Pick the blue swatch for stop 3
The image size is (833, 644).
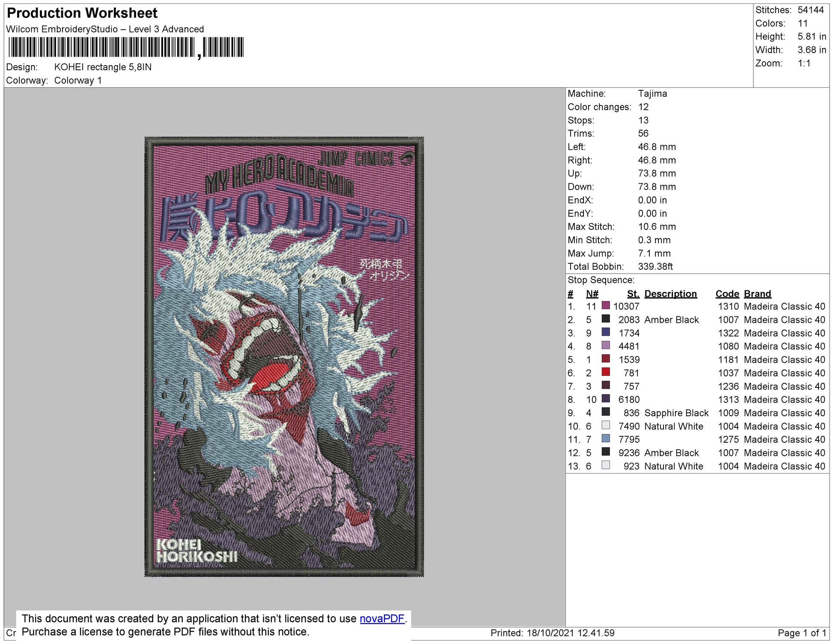tap(606, 332)
